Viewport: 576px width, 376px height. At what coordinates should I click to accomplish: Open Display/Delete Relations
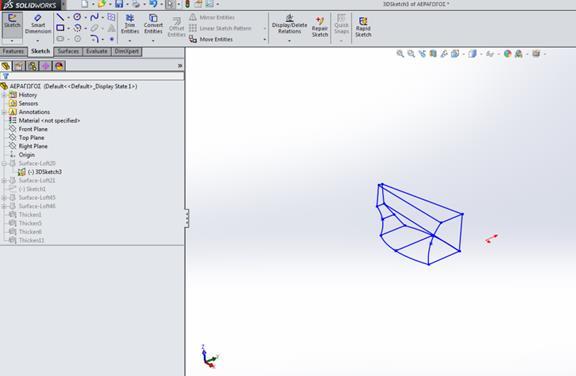click(x=289, y=24)
